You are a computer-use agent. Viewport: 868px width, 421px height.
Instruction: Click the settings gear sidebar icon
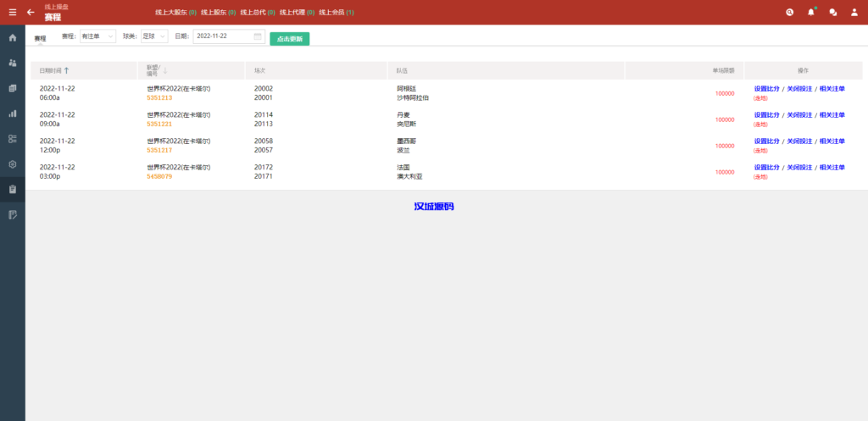(12, 164)
